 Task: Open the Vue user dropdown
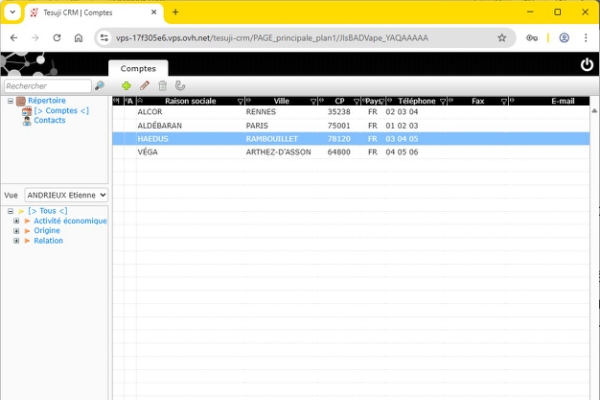(x=66, y=195)
